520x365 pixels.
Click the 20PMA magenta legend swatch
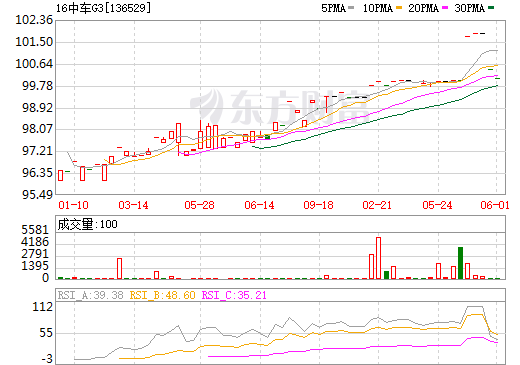[x=445, y=7]
